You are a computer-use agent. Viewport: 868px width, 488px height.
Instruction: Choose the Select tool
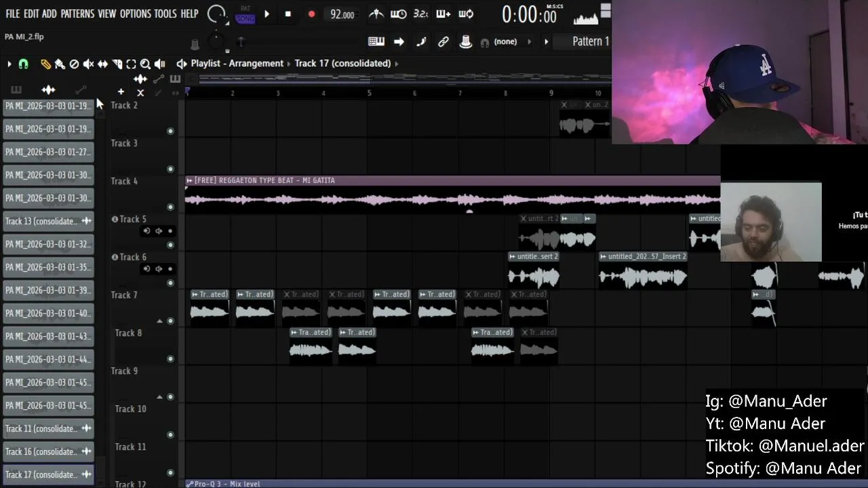click(x=131, y=64)
